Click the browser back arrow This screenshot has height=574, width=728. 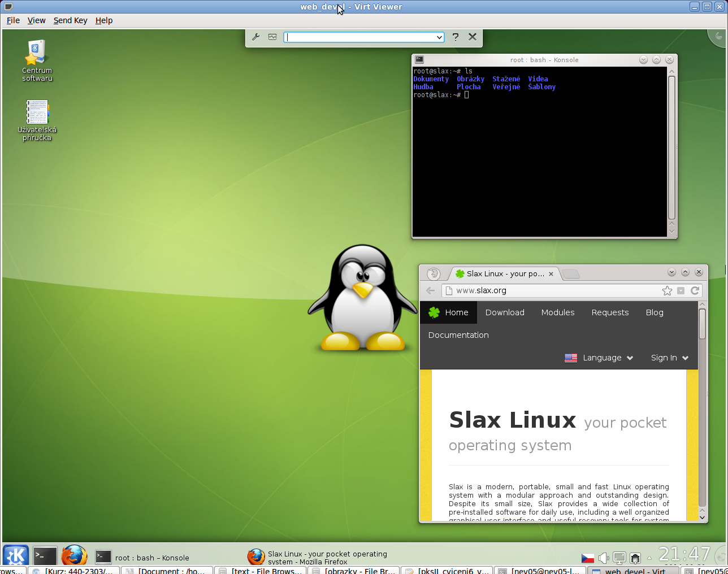tap(430, 290)
